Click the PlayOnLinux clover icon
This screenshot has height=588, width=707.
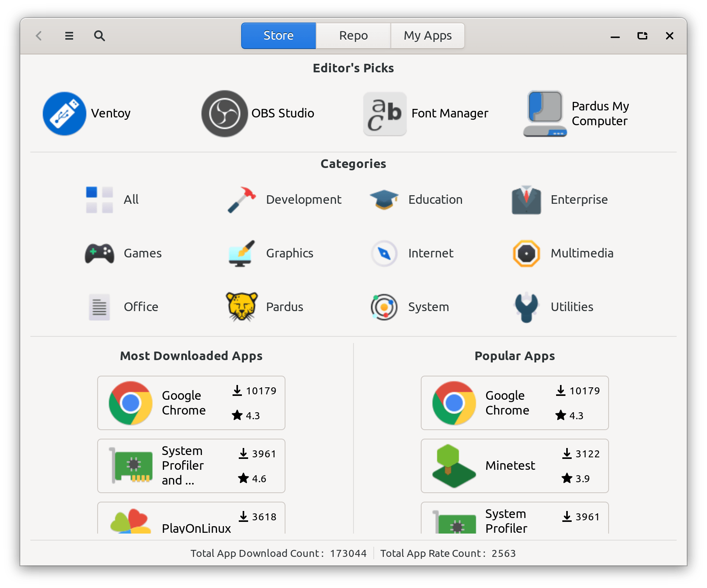[131, 521]
